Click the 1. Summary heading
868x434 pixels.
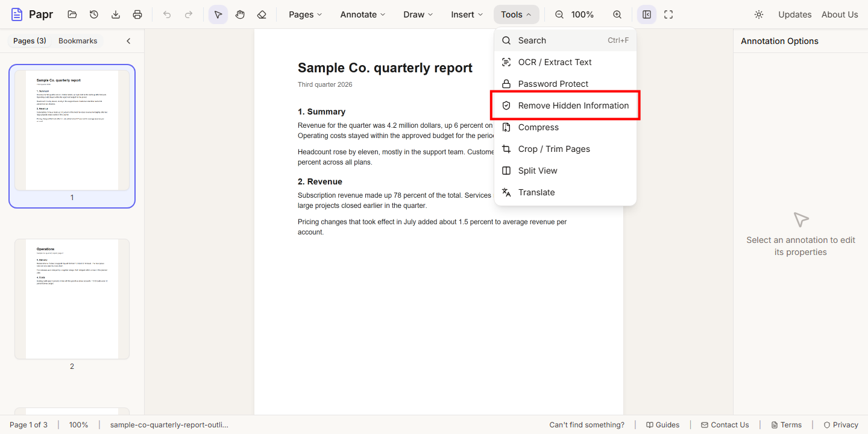[321, 112]
